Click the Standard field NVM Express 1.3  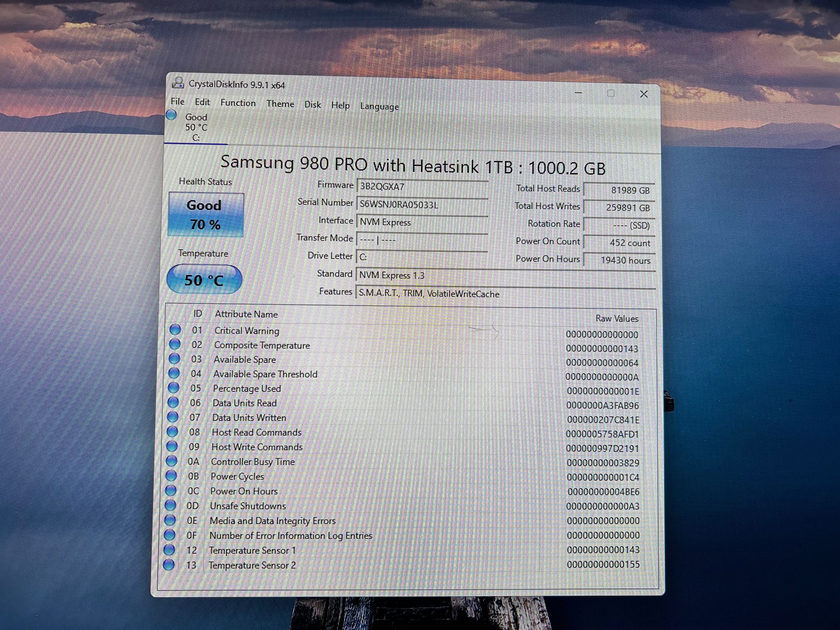coord(505,276)
